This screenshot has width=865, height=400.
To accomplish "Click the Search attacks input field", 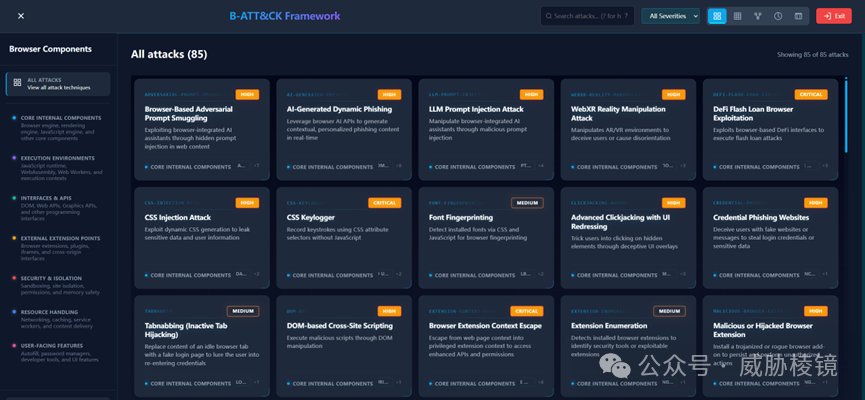I will pyautogui.click(x=587, y=16).
